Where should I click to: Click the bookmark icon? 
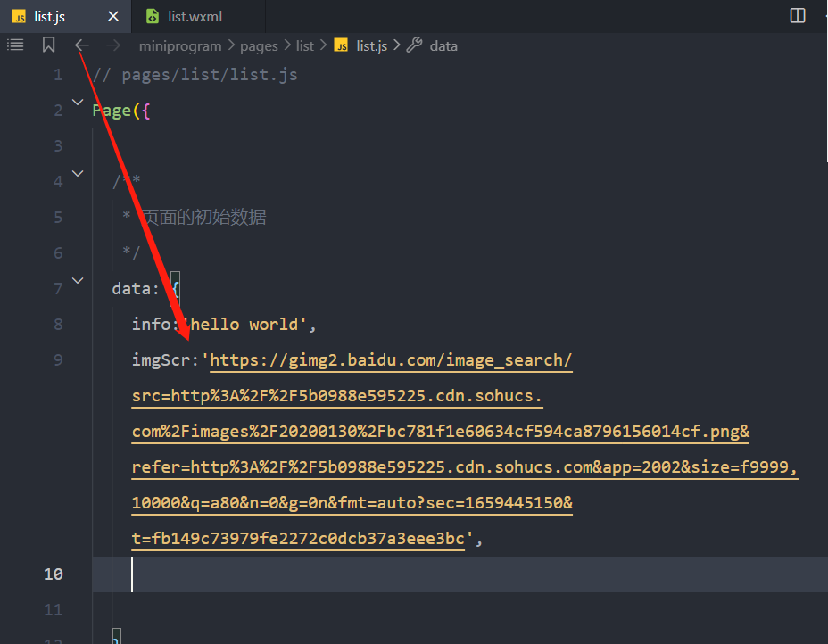(48, 45)
